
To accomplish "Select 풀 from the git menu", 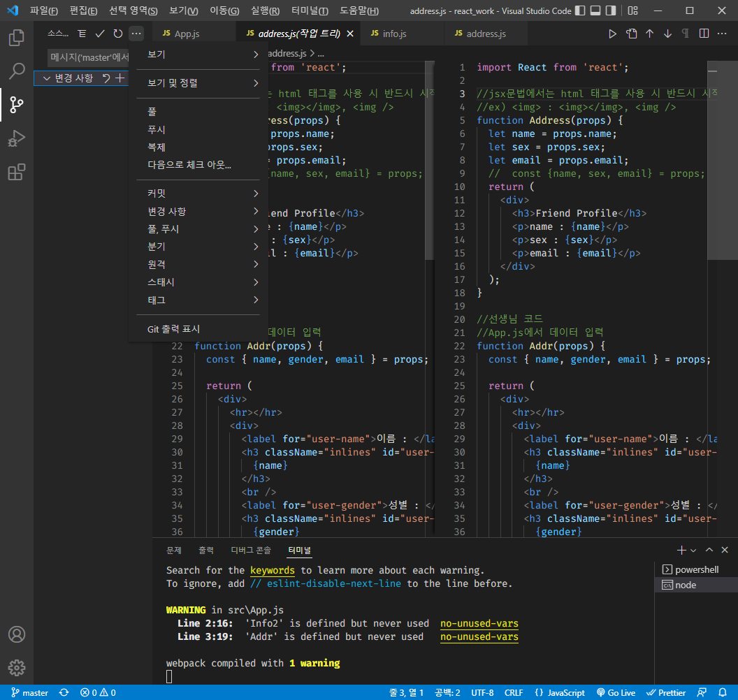I will (x=198, y=112).
